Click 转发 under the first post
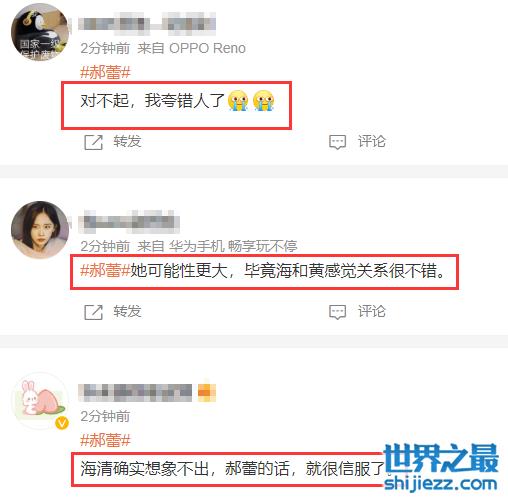 [127, 141]
